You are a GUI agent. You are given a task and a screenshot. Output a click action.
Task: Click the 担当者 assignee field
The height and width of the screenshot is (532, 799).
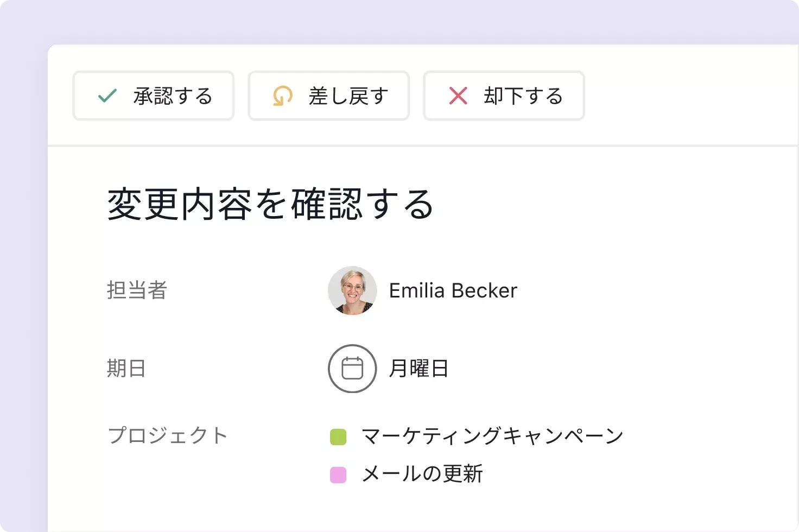(x=137, y=290)
